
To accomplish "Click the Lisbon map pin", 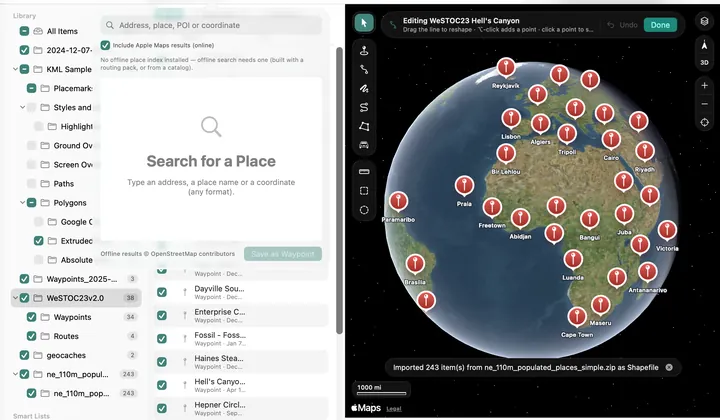I will (511, 118).
